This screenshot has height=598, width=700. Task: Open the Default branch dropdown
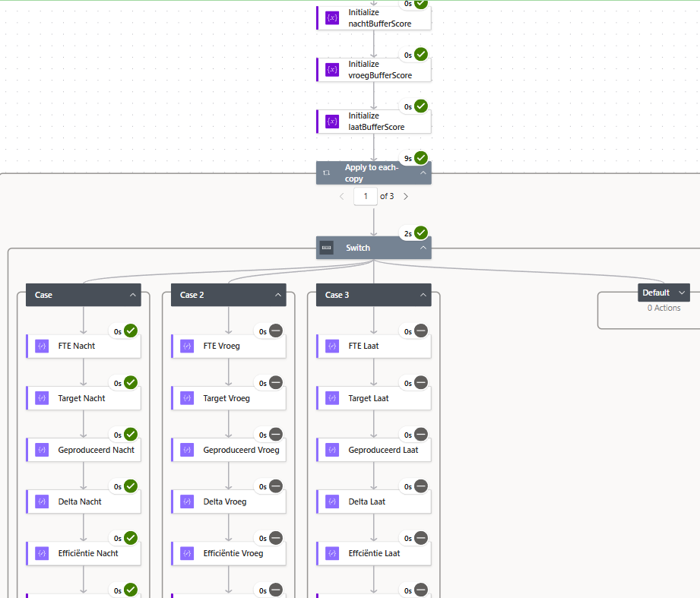(x=682, y=292)
